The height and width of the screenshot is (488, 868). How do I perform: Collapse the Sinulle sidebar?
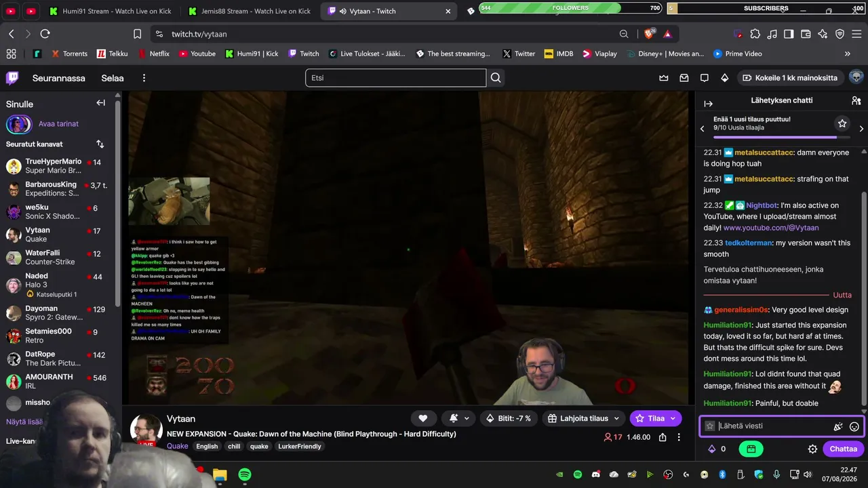pos(100,103)
